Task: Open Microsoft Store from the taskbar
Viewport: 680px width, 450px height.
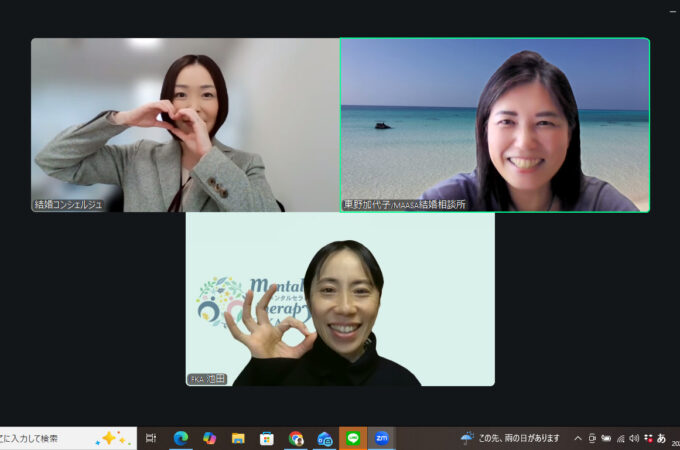Action: click(267, 438)
